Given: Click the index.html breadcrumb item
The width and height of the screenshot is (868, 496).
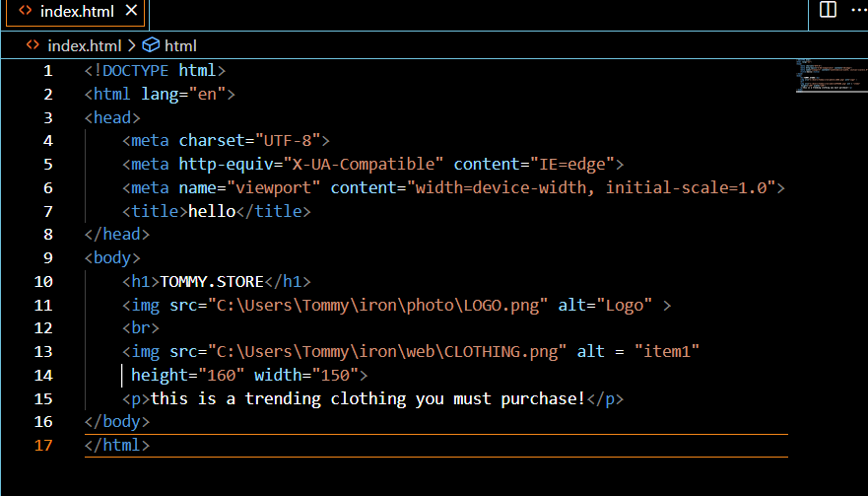Looking at the screenshot, I should point(84,46).
